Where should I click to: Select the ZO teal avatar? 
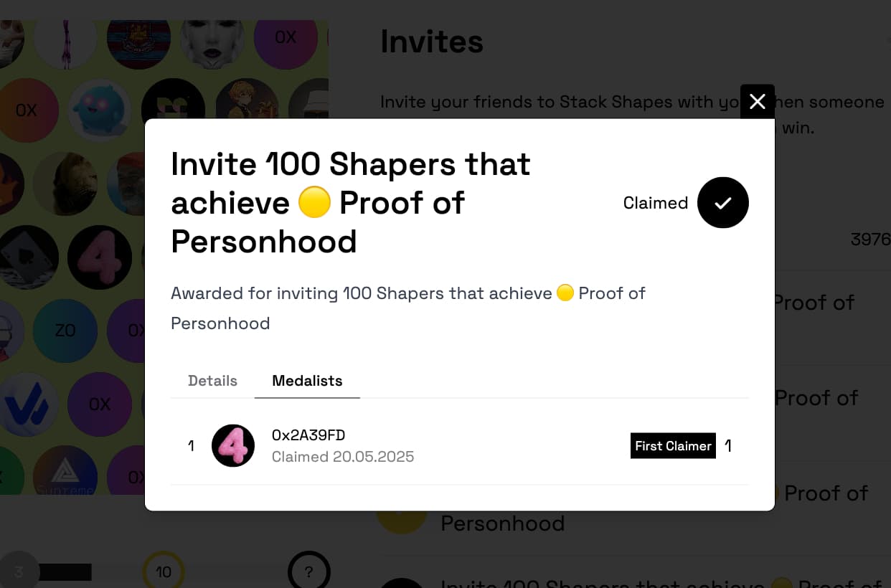(x=65, y=331)
